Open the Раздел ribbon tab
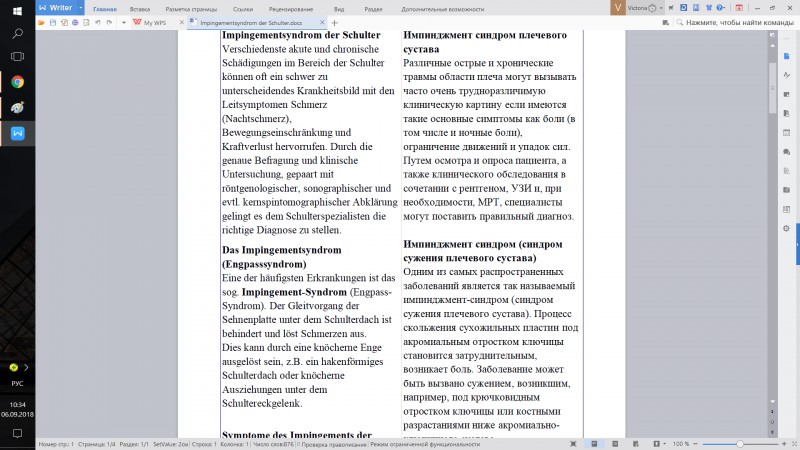Viewport: 800px width, 450px height. pos(373,9)
